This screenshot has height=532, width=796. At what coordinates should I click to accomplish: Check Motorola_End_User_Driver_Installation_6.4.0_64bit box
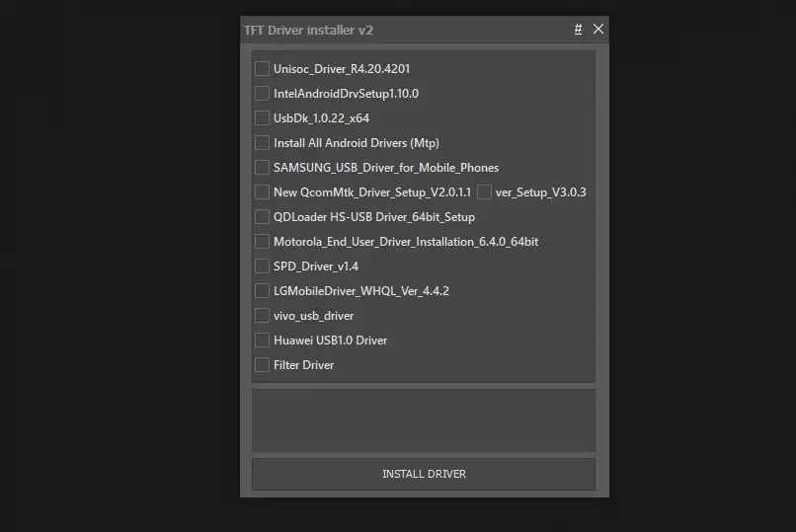coord(262,242)
